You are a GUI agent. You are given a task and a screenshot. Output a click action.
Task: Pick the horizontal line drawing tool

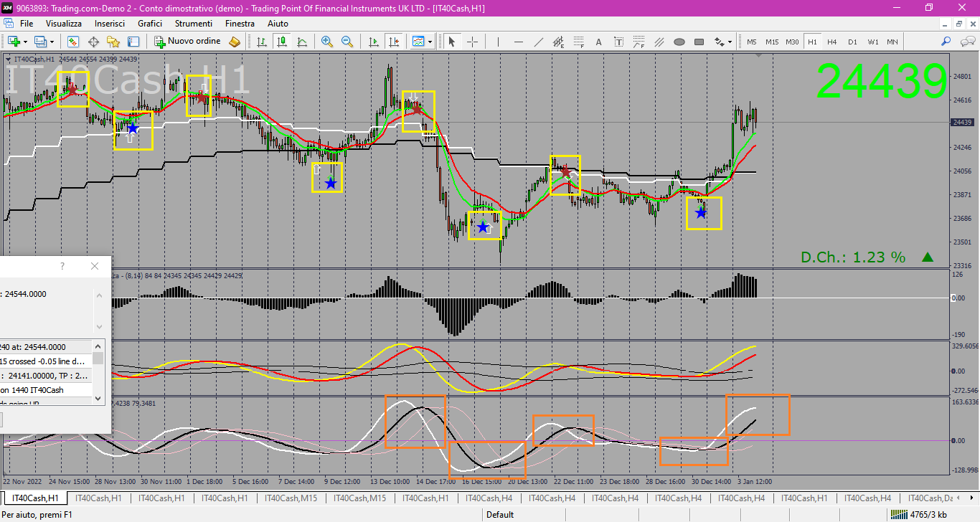518,42
